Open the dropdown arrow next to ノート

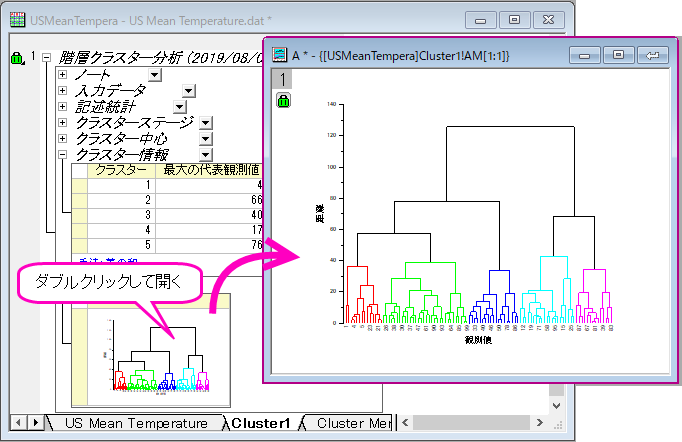click(x=155, y=75)
